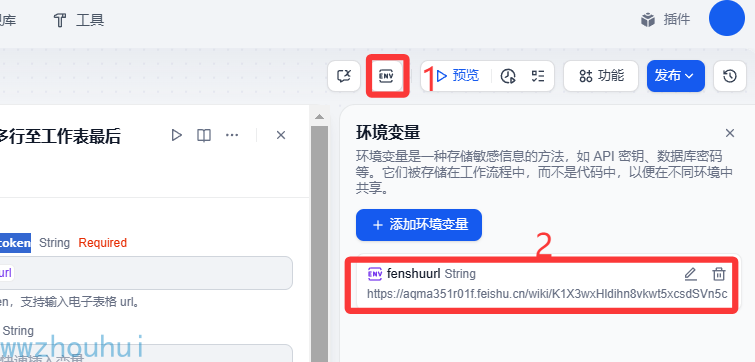The image size is (755, 362).
Task: Open 工具 tools menu in top navigation
Action: pos(78,20)
